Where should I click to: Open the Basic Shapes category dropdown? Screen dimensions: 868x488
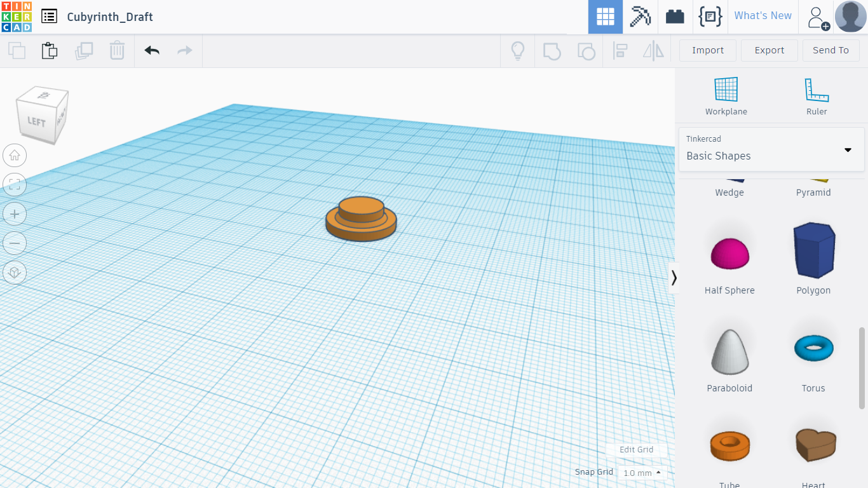pos(771,149)
